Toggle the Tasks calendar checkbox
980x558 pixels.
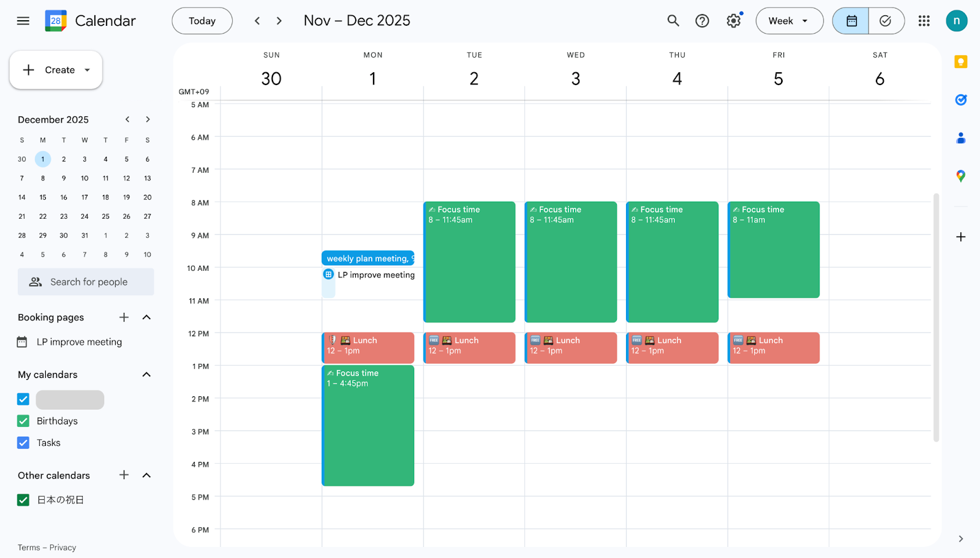pos(23,443)
